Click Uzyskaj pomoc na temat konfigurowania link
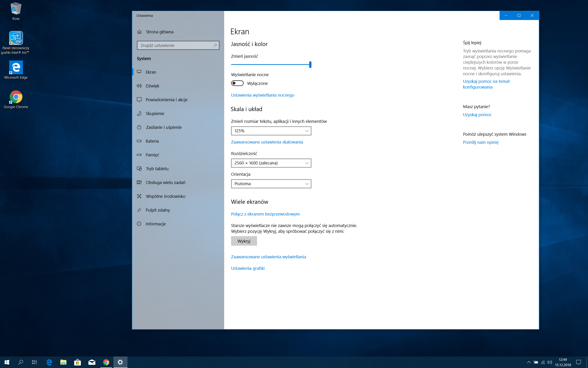This screenshot has height=368, width=588. (x=486, y=84)
